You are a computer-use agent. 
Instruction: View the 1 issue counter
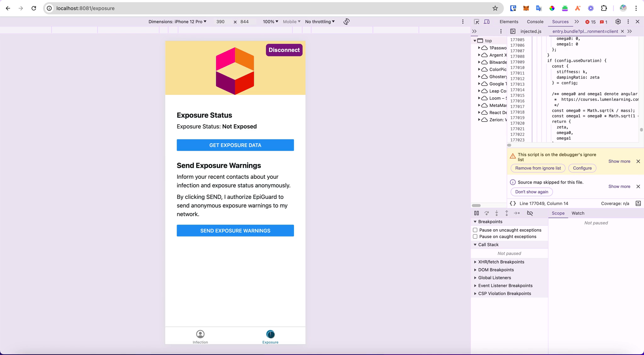(603, 22)
